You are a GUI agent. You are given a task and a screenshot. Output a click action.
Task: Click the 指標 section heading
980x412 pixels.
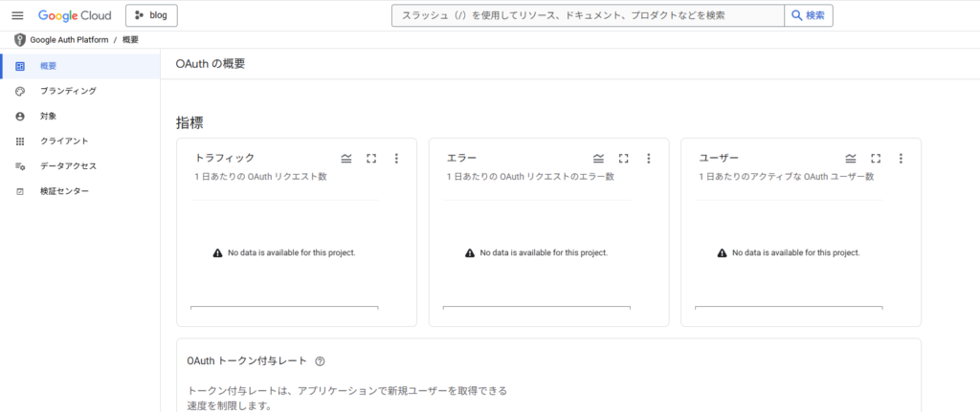click(x=189, y=123)
